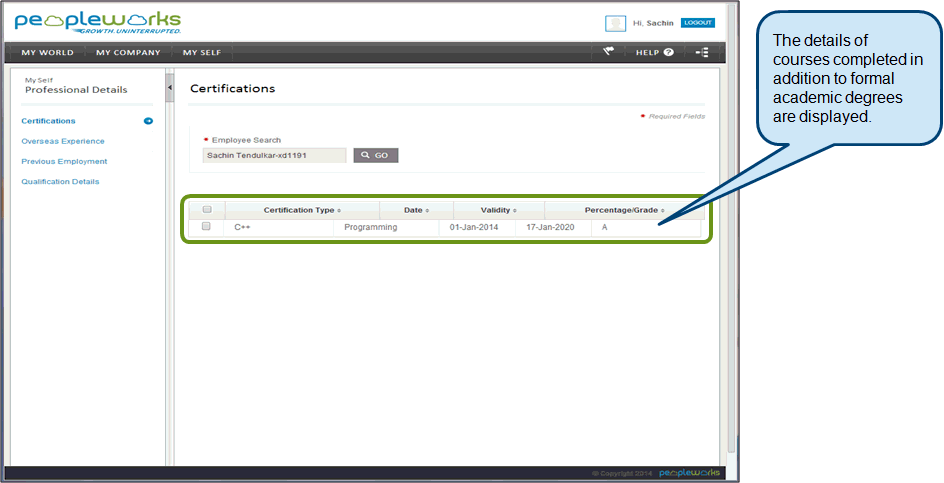The image size is (944, 483).
Task: Sort by Date column header
Action: [x=416, y=210]
